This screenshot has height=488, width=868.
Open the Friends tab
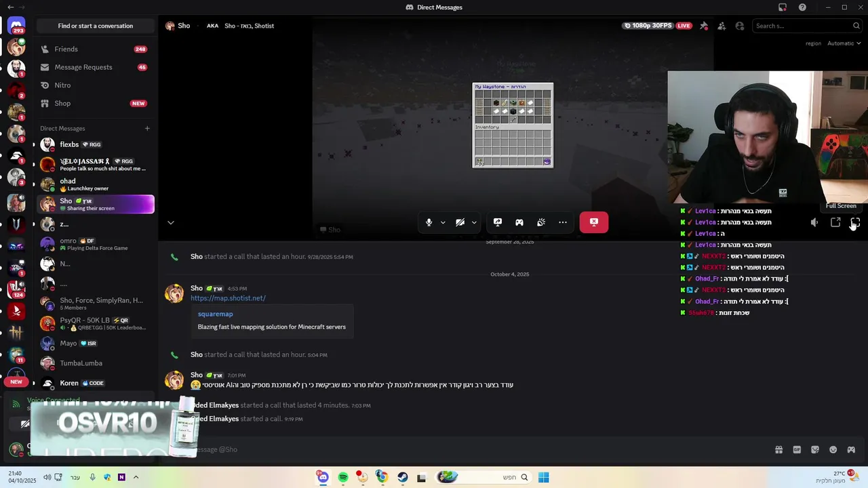point(95,49)
